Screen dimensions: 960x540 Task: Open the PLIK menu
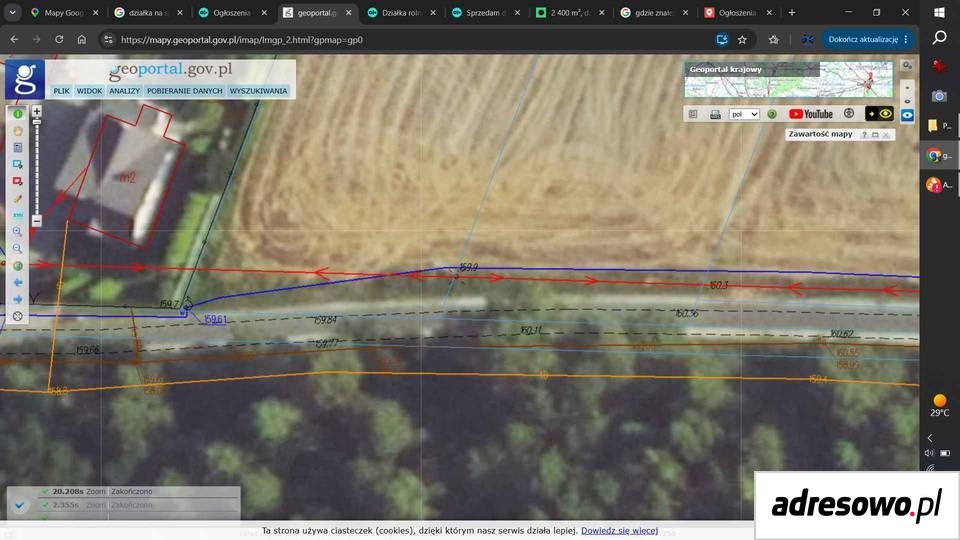[x=61, y=91]
